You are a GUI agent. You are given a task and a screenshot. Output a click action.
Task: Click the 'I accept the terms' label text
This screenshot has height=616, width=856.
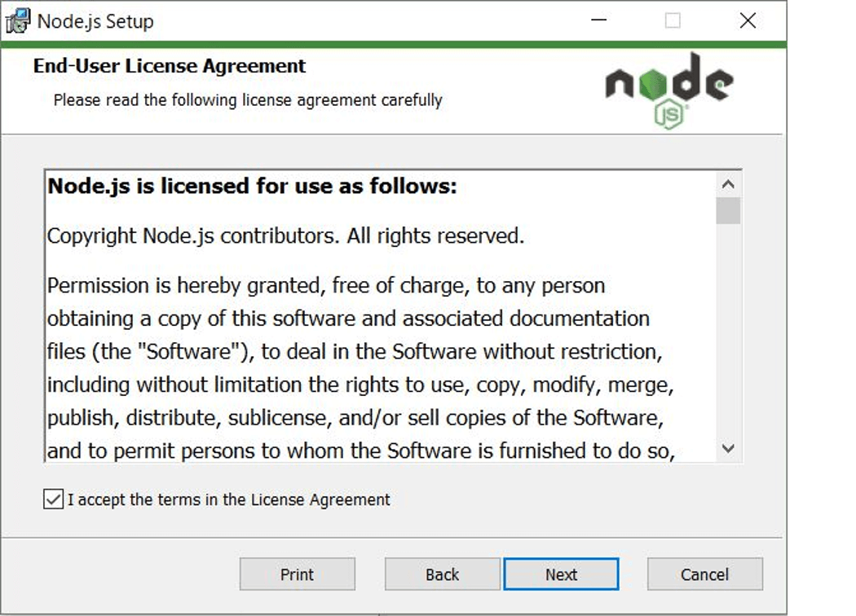coord(229,499)
